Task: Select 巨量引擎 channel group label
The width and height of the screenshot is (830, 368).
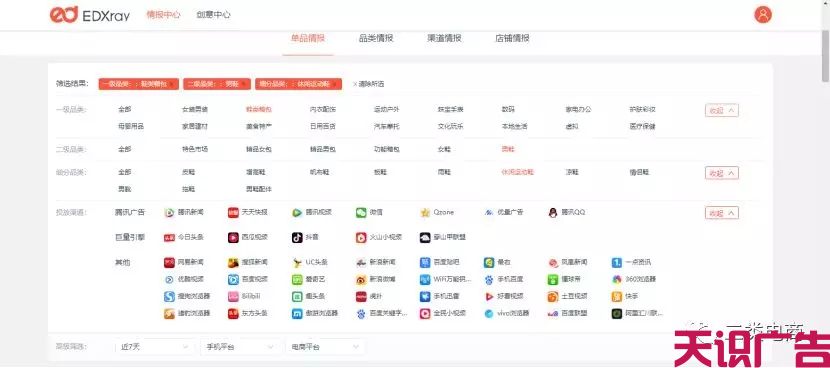Action: tap(130, 238)
